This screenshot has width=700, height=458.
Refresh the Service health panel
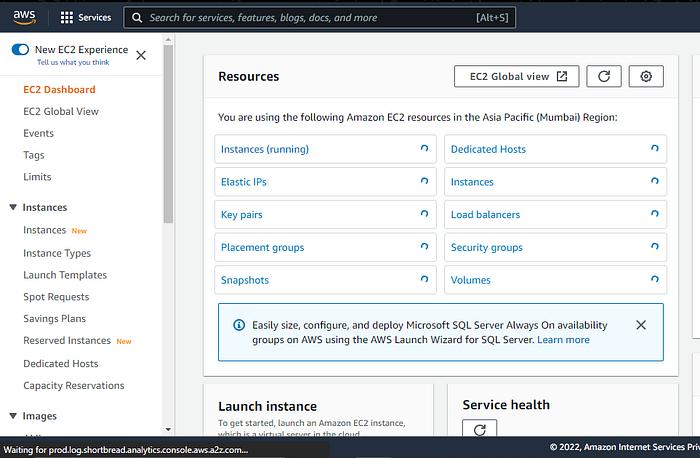click(x=479, y=428)
